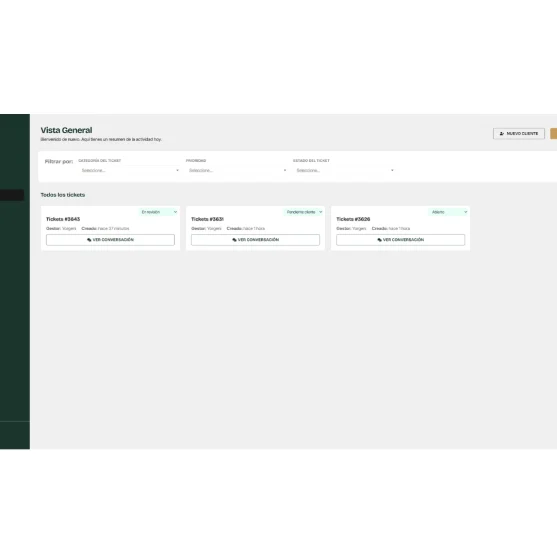Select the highlighted item in the dark sidebar
Viewport: 557px width, 557px height.
click(12, 195)
